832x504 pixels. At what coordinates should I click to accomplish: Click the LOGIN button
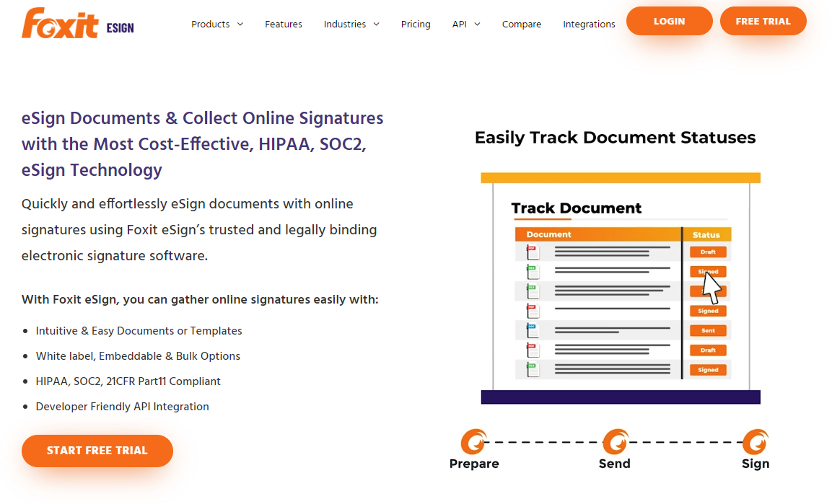point(669,21)
